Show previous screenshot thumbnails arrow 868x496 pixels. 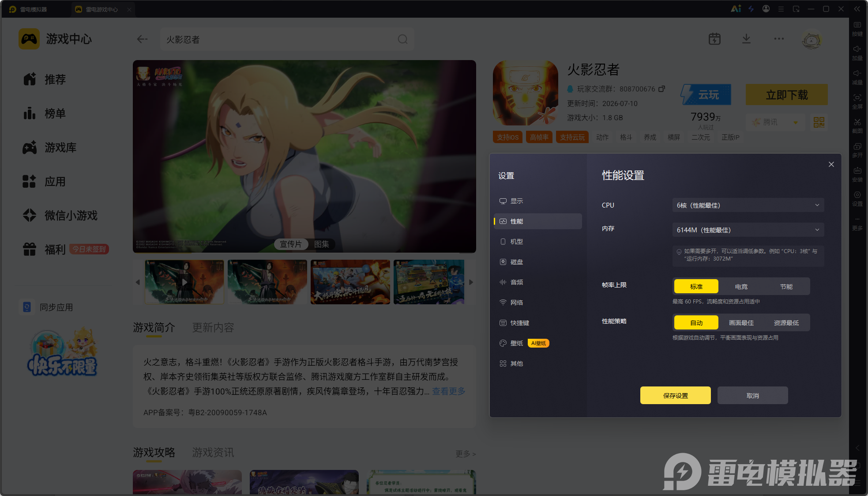(x=138, y=282)
